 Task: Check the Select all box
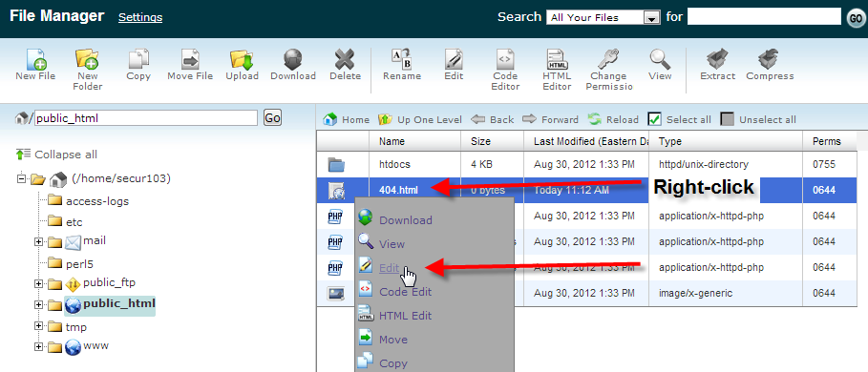pyautogui.click(x=654, y=119)
